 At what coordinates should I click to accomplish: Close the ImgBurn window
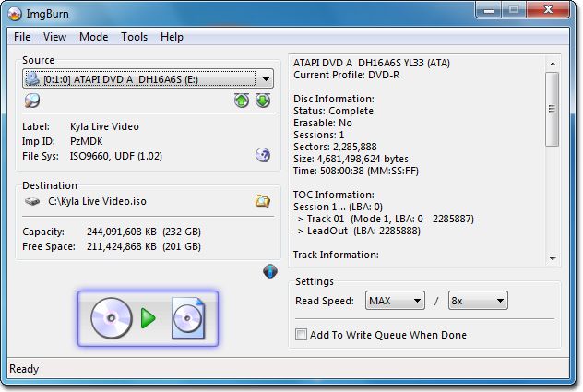(548, 10)
